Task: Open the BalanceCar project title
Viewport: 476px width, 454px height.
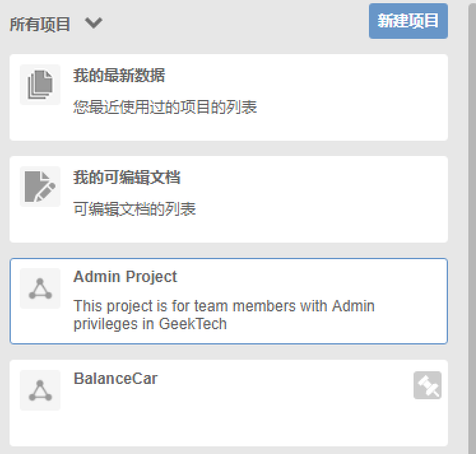Action: pyautogui.click(x=115, y=379)
